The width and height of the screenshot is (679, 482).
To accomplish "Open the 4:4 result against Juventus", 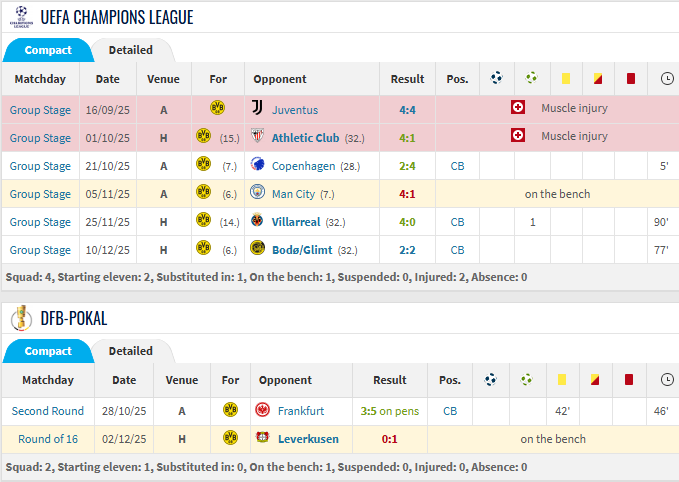I will (x=407, y=110).
